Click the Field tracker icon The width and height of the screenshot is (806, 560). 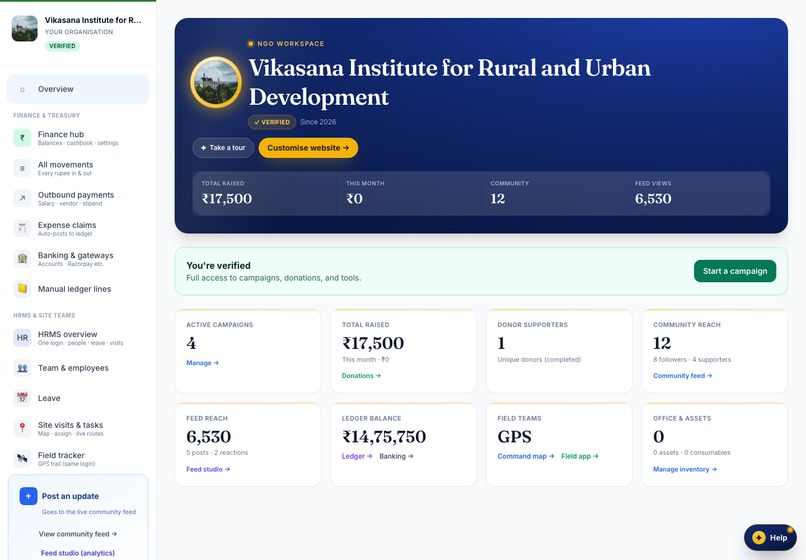(22, 459)
